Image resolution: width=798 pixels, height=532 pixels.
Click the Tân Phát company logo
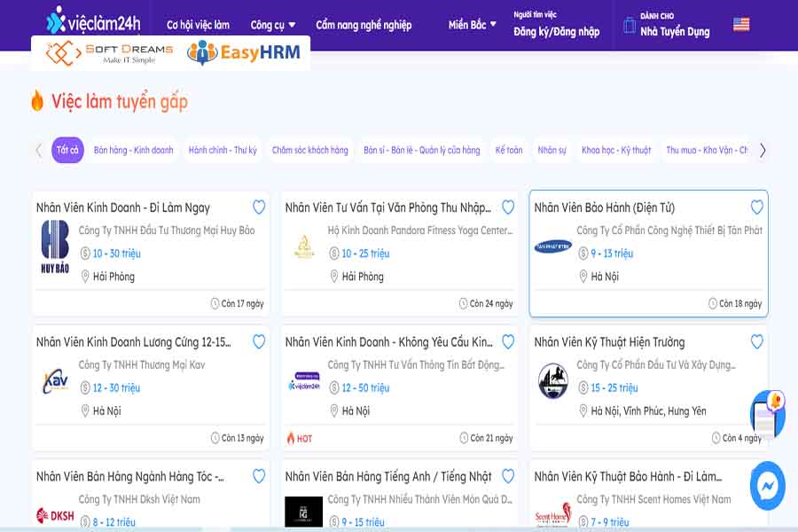pos(552,246)
